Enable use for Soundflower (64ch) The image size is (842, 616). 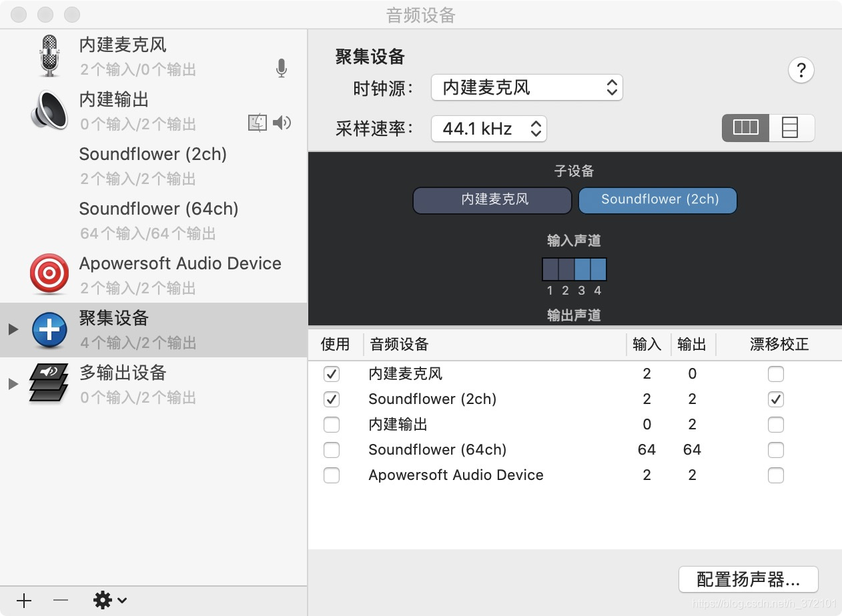tap(332, 450)
